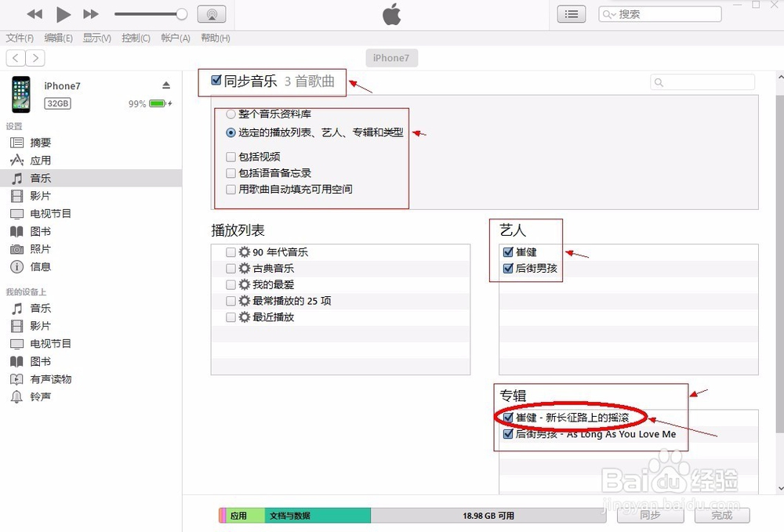784x532 pixels.
Task: Click the Apple logo at top center
Action: [391, 14]
